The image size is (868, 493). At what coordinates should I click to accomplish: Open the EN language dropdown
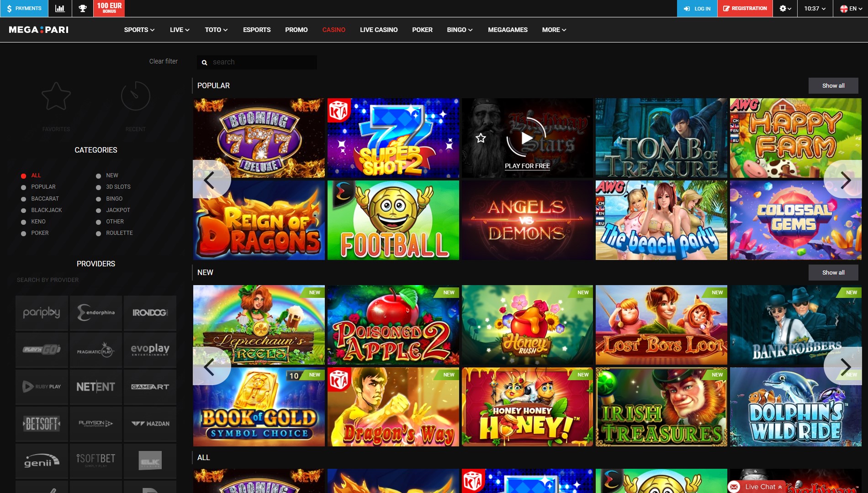(851, 8)
